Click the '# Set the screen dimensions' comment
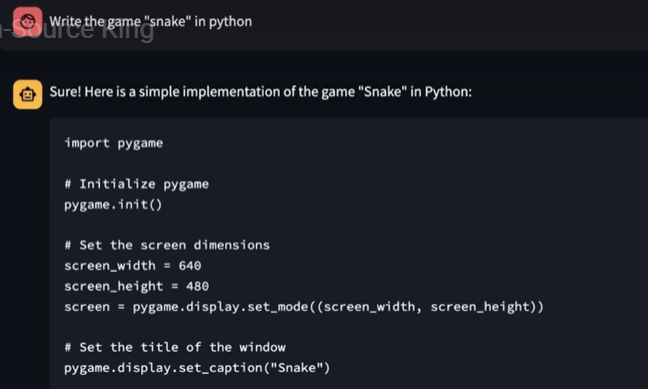Image resolution: width=648 pixels, height=389 pixels. (x=167, y=245)
